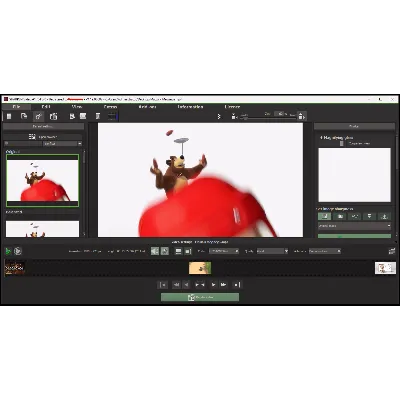
Task: Click the icon at the right end of the options bar
Action: [392, 251]
